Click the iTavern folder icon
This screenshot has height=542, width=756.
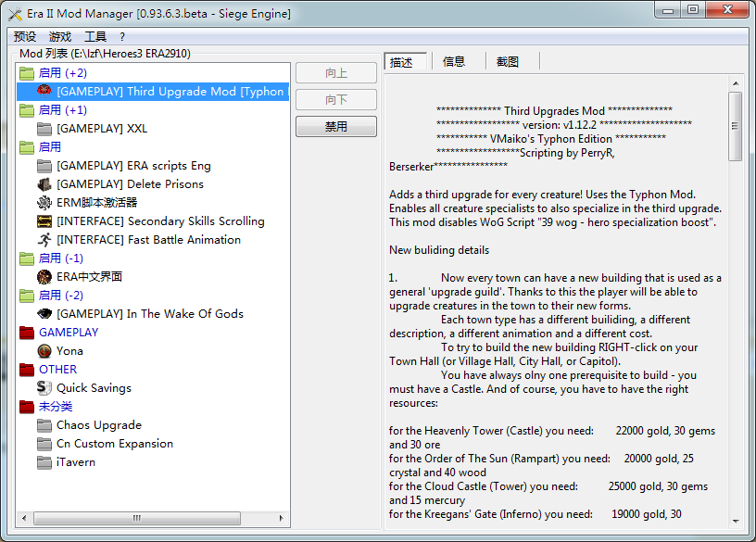tap(44, 462)
